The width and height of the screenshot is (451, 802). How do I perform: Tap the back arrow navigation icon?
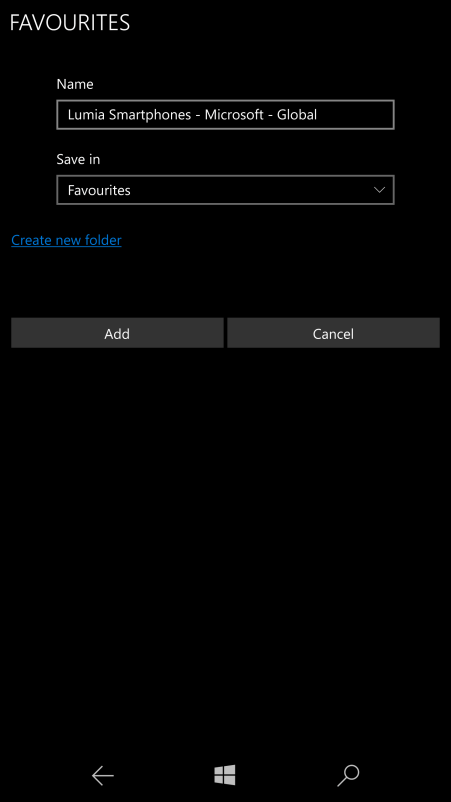coord(102,775)
